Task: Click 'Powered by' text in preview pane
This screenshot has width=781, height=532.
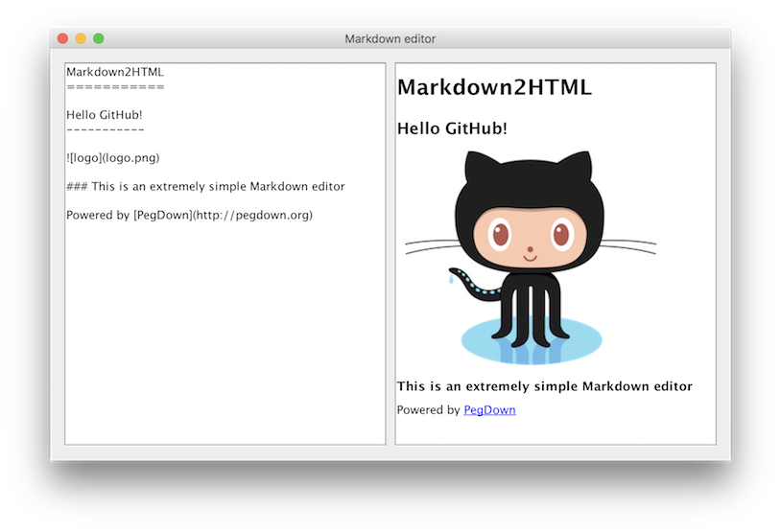Action: 428,410
